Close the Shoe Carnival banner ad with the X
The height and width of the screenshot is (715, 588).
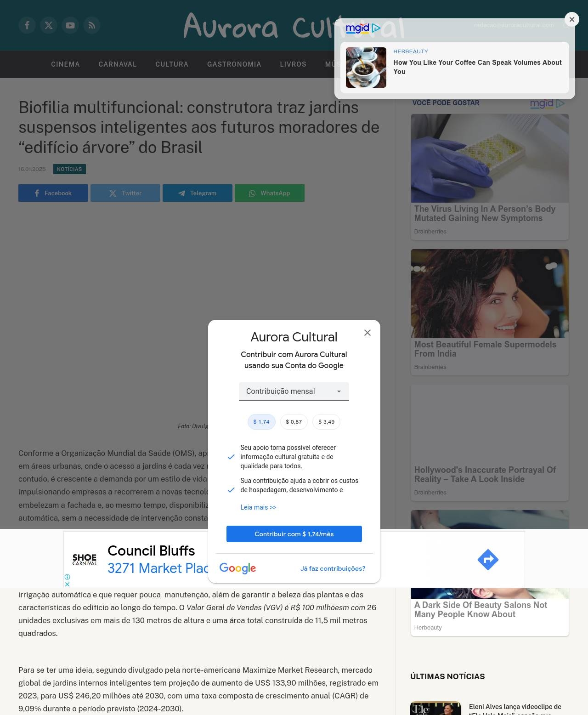pos(67,584)
